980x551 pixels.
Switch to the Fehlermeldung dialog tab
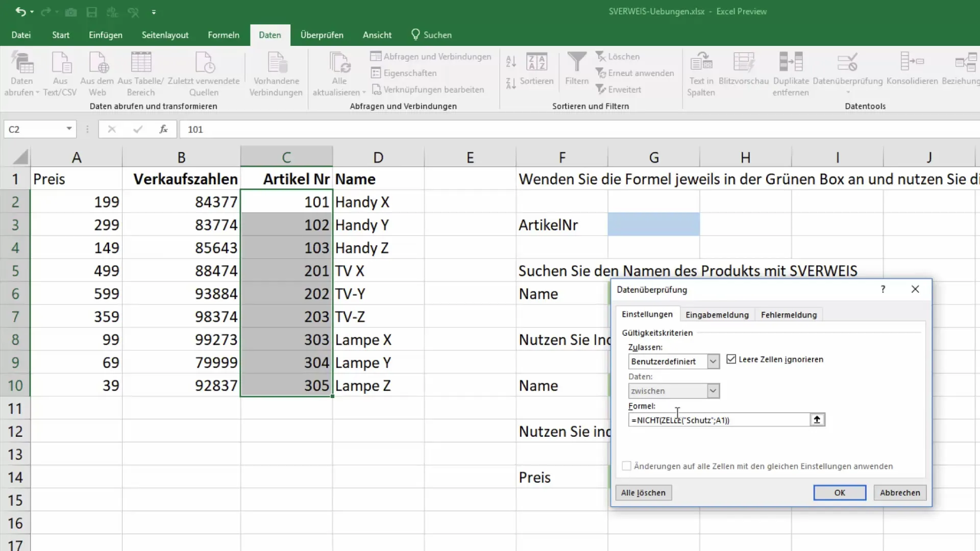coord(789,315)
